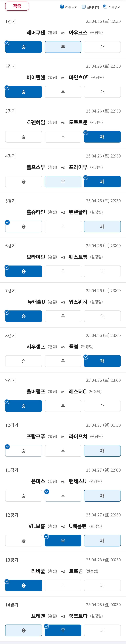Screen dimensions: 126x644
Task: Click the checkmark icon on 11경기 무
Action: pos(47,491)
